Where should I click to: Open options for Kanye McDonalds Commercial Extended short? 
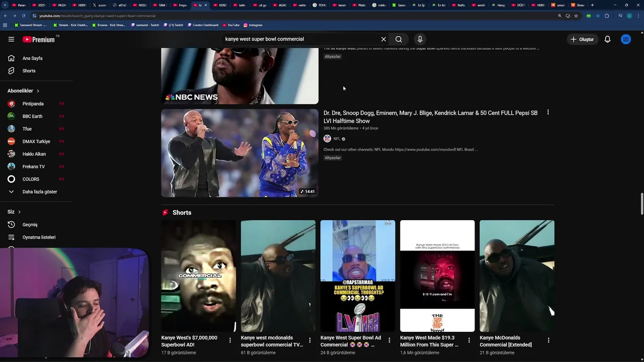click(548, 340)
